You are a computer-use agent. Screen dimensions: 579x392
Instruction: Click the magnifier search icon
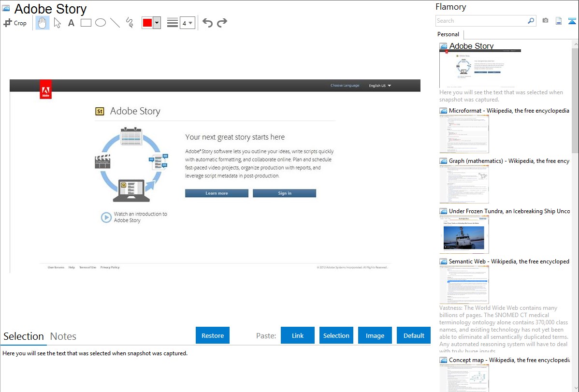tap(531, 21)
